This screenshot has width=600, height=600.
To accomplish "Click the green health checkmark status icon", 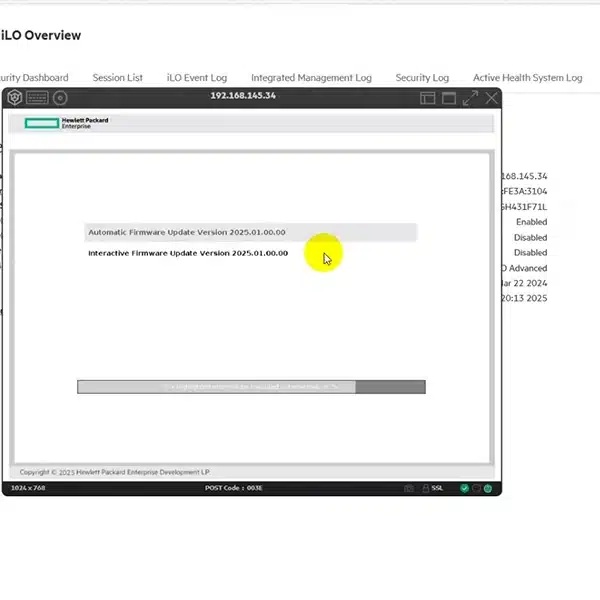I will click(464, 488).
